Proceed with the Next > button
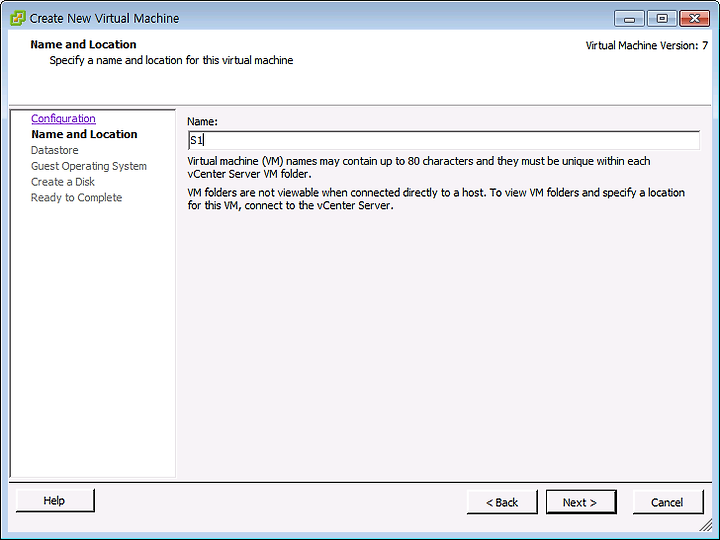This screenshot has width=720, height=540. point(581,502)
